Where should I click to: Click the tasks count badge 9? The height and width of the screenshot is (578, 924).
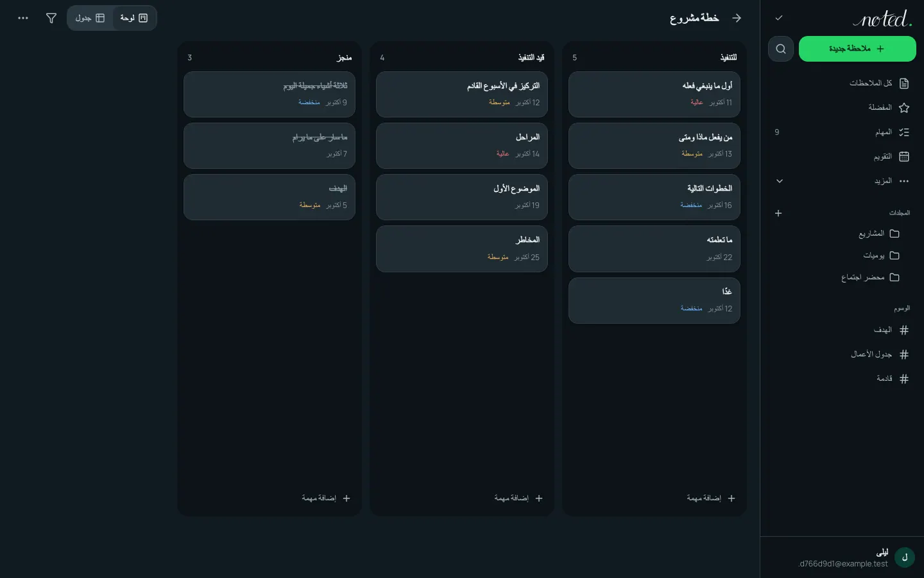click(x=777, y=132)
